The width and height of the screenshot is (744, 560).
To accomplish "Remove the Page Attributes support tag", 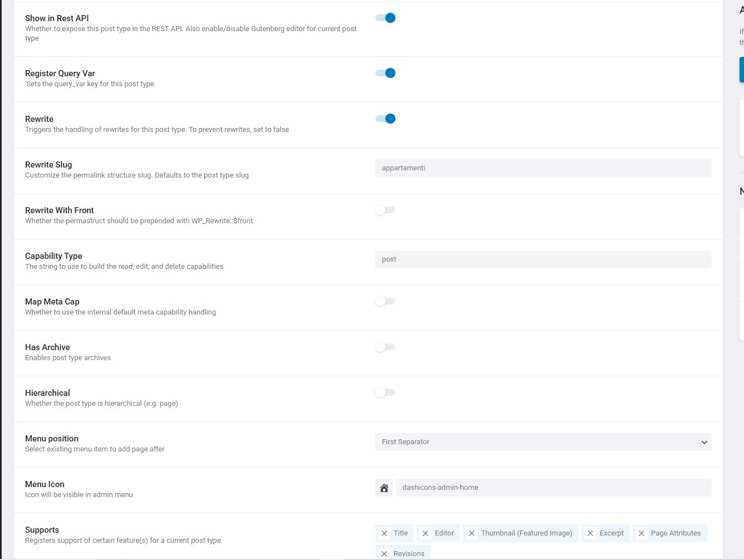I will point(642,533).
